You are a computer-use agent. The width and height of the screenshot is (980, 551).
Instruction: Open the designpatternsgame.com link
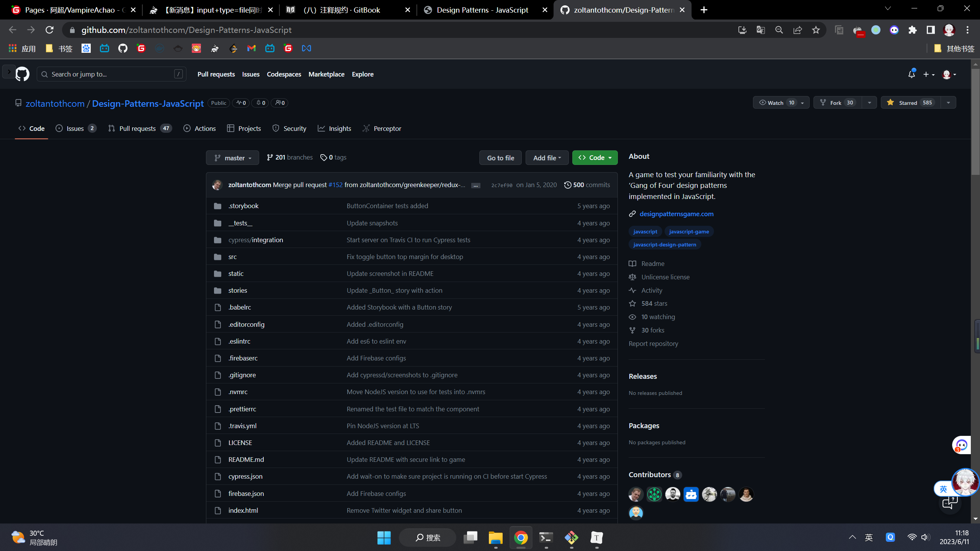[x=676, y=214]
